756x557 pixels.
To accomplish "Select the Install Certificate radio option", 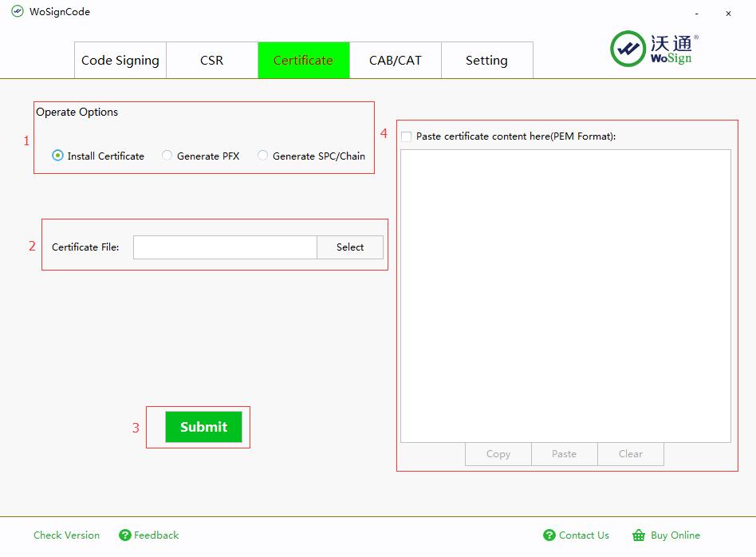I will click(x=57, y=156).
